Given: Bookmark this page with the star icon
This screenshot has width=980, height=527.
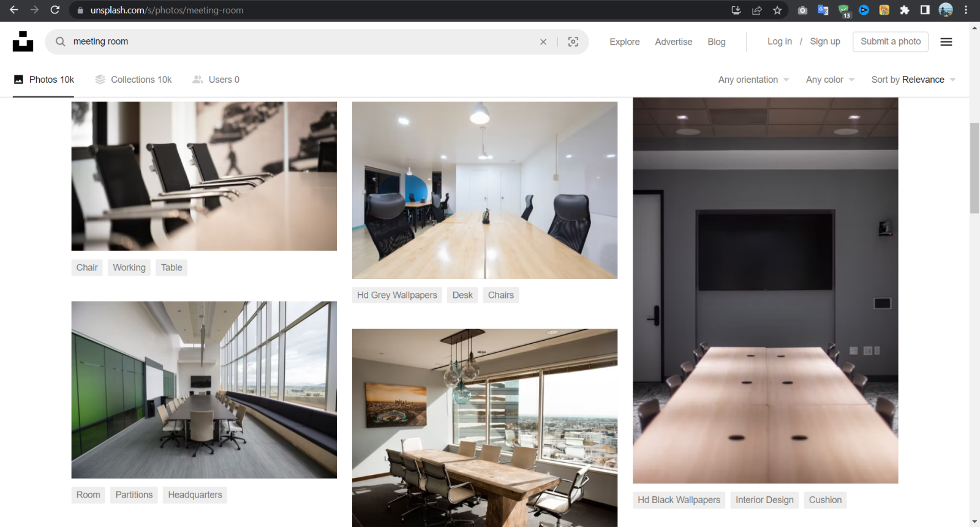Looking at the screenshot, I should pyautogui.click(x=777, y=10).
